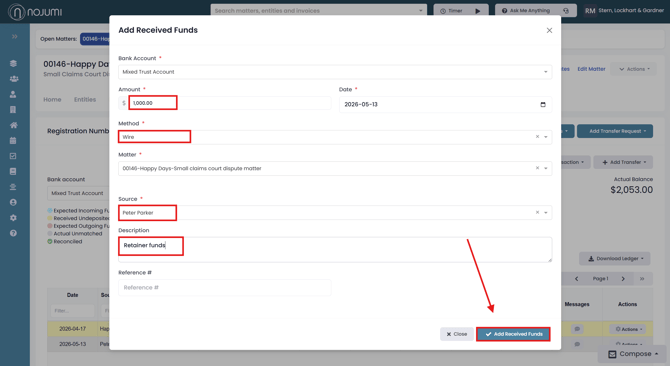Open the Mixed Trust Account selector behind dialog
The image size is (670, 366).
coord(78,193)
